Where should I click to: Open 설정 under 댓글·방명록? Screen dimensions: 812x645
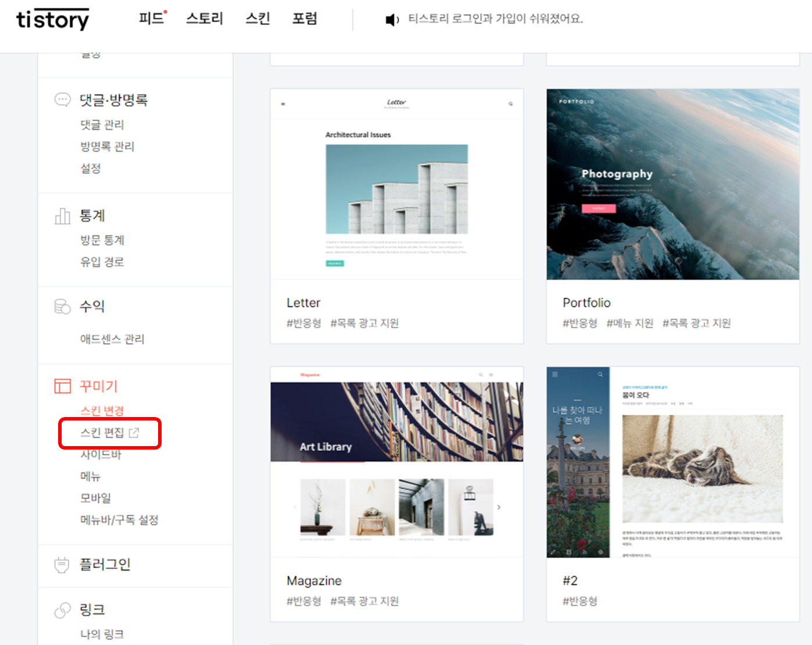(x=91, y=168)
